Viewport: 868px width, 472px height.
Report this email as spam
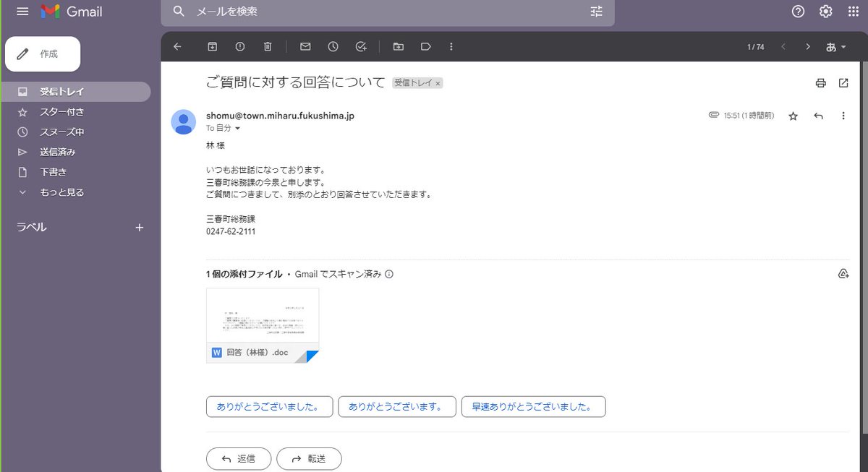pos(240,46)
